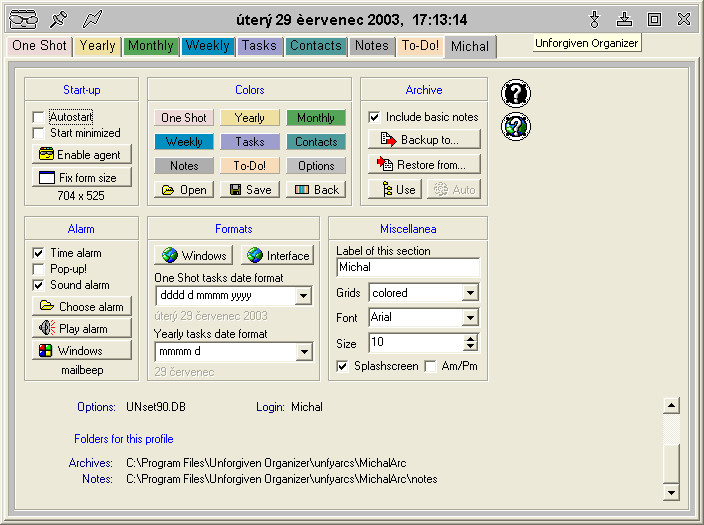The height and width of the screenshot is (525, 704).
Task: Open help with the question mark icon
Action: pos(516,93)
